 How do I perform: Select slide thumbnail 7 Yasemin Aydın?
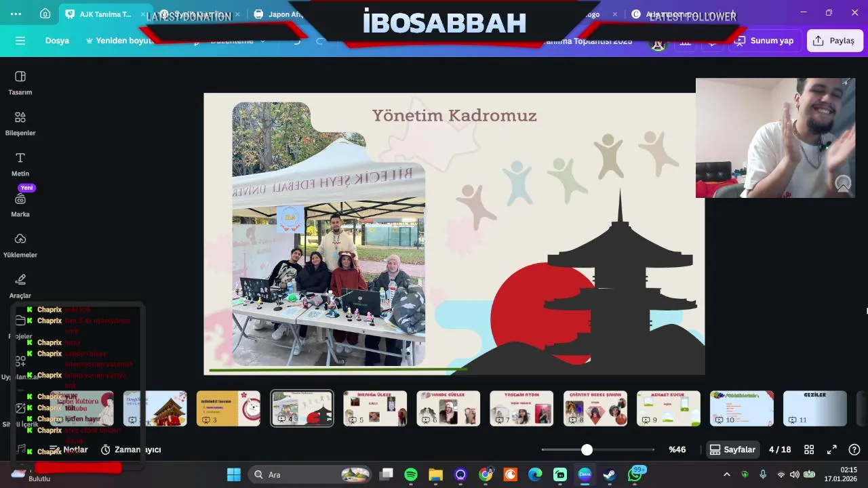click(521, 408)
